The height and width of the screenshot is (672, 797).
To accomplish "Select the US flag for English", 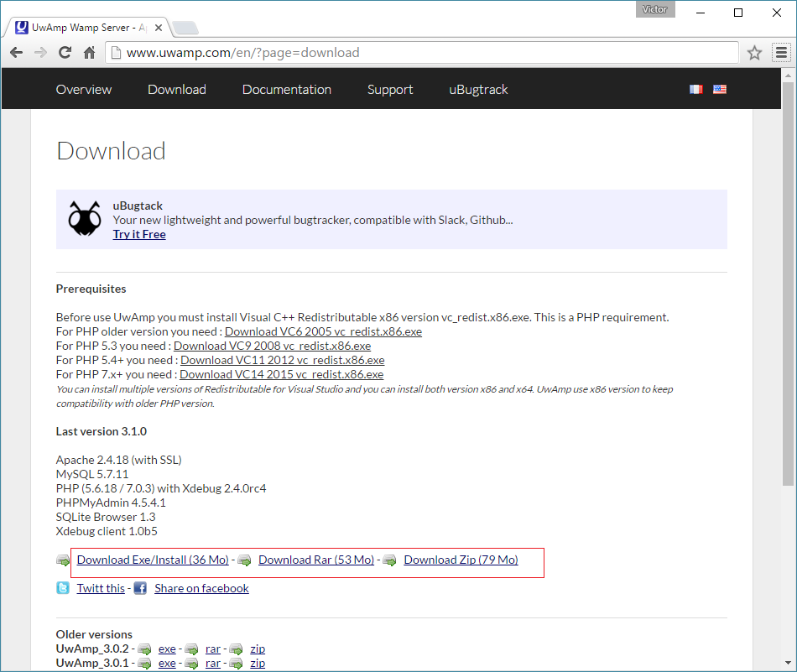I will (x=720, y=89).
